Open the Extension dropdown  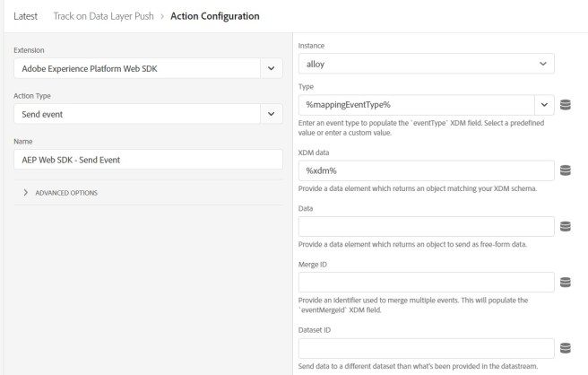tap(271, 67)
